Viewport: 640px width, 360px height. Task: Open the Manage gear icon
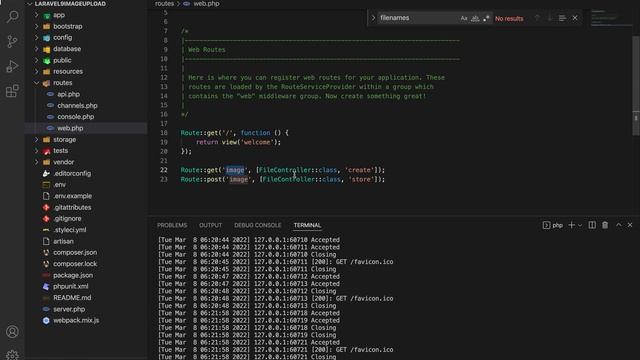(x=12, y=355)
